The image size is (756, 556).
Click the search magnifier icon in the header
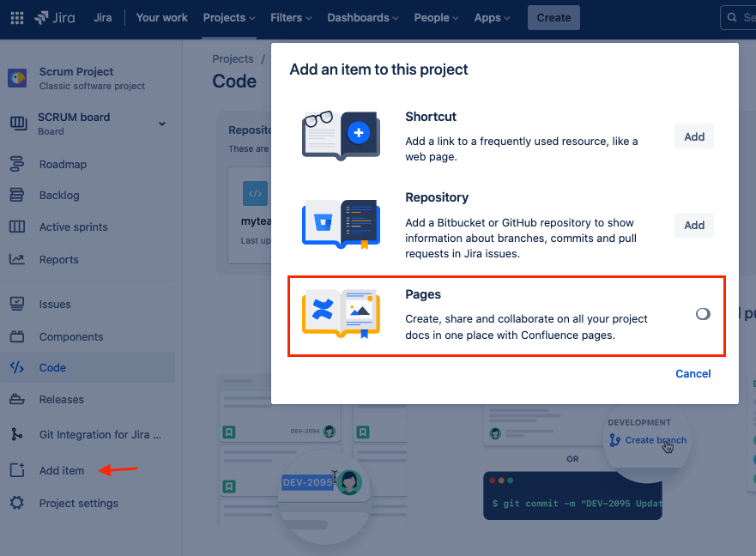(x=732, y=18)
